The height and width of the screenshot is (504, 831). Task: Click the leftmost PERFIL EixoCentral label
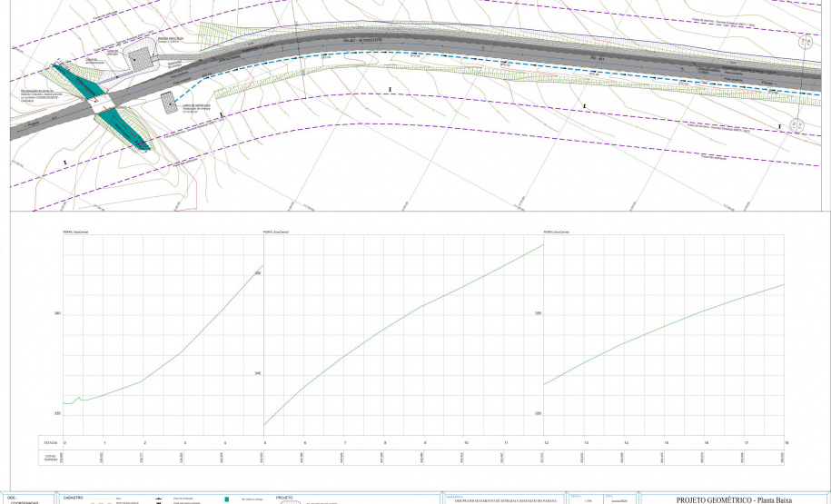click(x=74, y=233)
